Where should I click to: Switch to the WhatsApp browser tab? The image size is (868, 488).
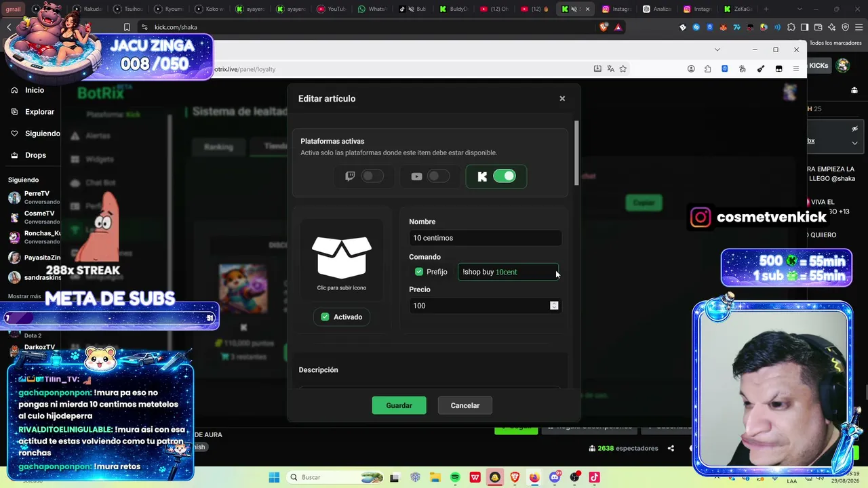[x=372, y=9]
